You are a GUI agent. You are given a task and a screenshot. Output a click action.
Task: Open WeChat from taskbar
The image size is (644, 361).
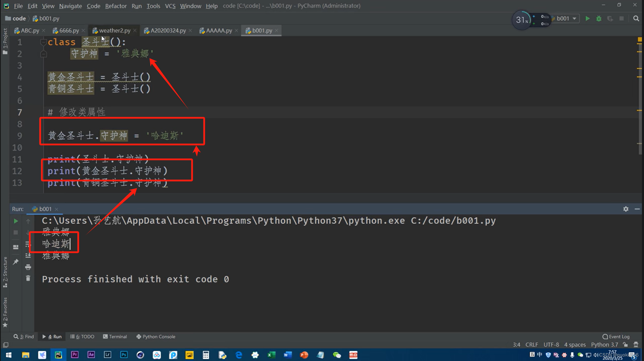click(x=337, y=355)
